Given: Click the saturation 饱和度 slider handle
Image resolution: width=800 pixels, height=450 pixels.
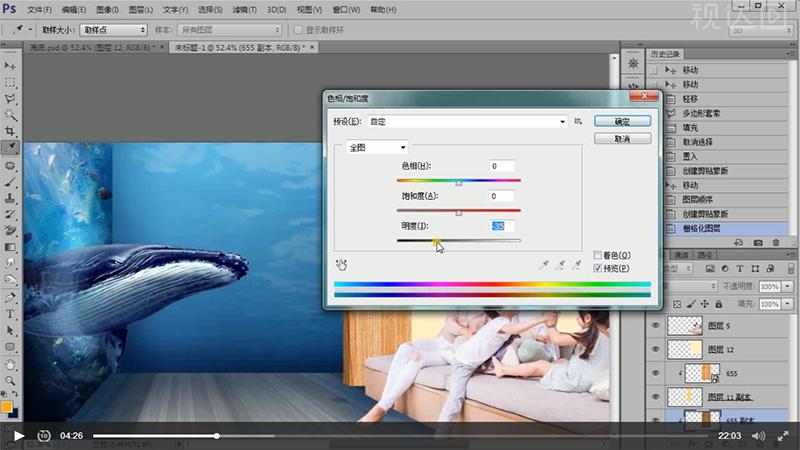Looking at the screenshot, I should pyautogui.click(x=459, y=212).
